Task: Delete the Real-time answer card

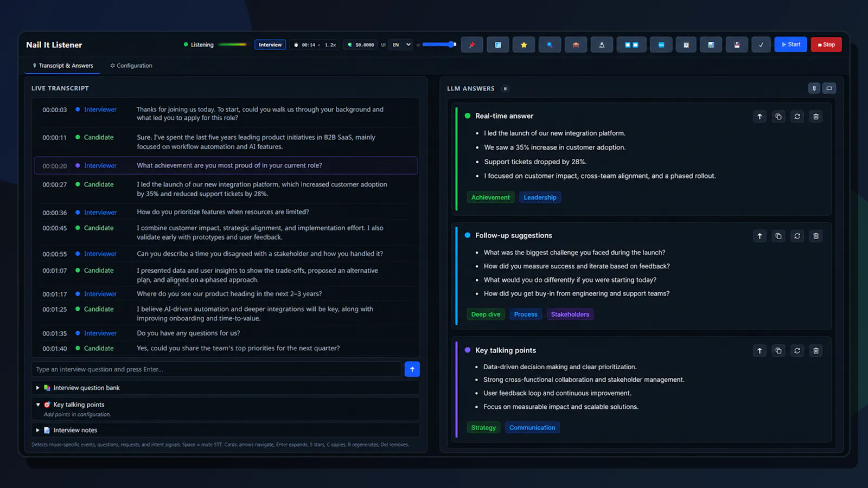Action: click(816, 117)
